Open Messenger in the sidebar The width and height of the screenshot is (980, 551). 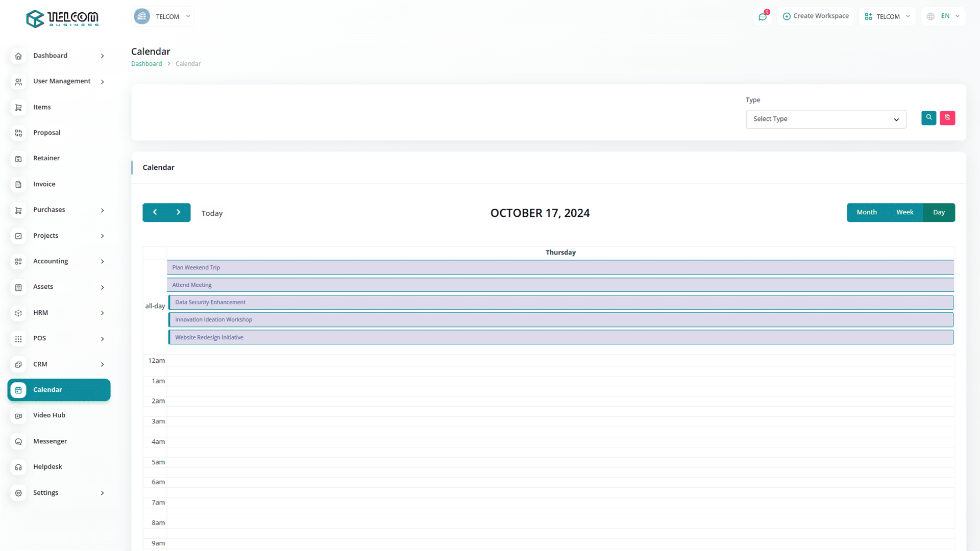[50, 441]
